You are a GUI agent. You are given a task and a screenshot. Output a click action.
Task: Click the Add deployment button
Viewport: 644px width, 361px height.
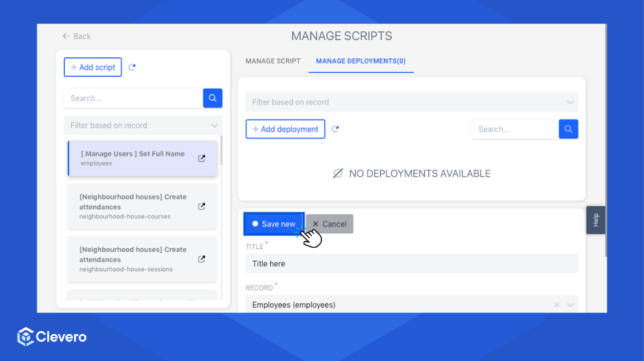point(286,129)
